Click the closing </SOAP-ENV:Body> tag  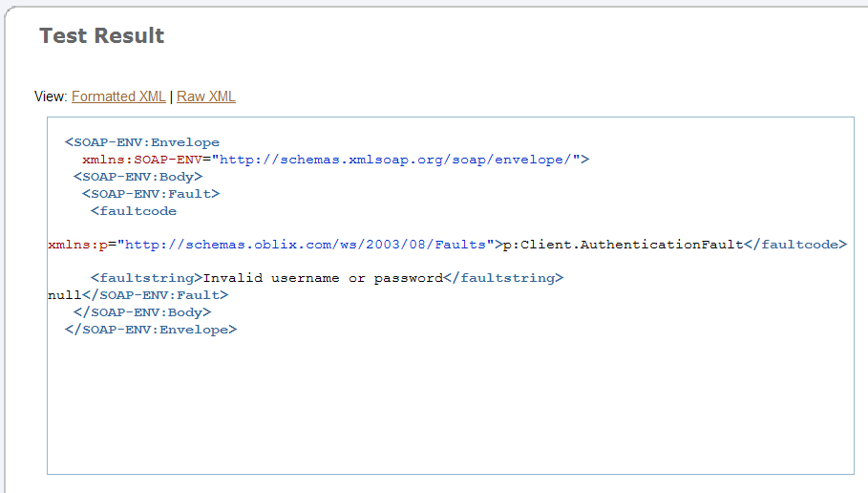[x=142, y=312]
